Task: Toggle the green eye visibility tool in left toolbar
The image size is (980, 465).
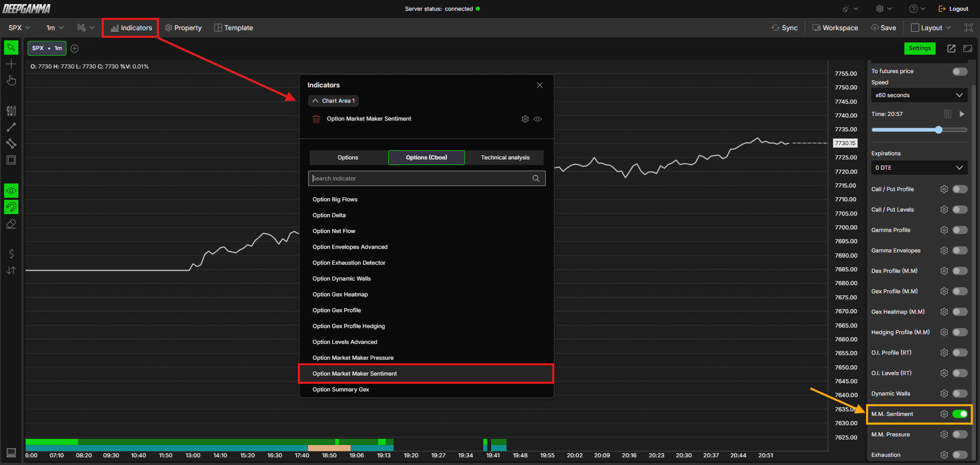Action: [11, 191]
